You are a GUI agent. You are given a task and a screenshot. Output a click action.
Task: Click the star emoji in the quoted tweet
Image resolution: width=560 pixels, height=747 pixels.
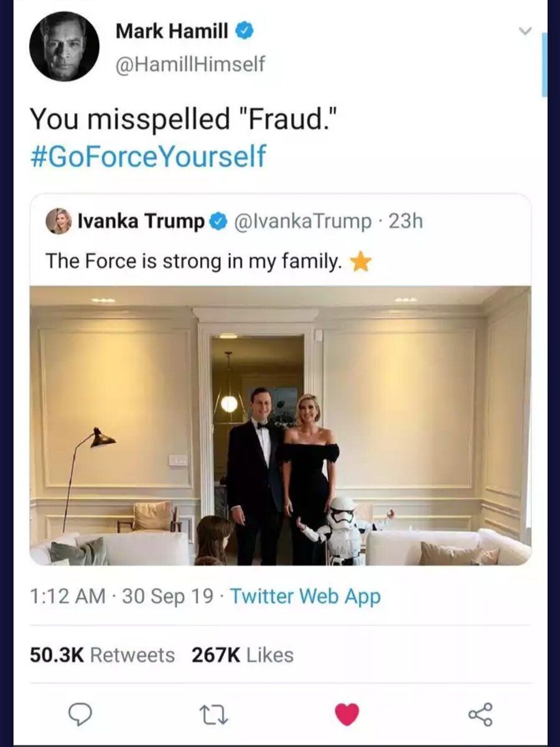(x=361, y=263)
